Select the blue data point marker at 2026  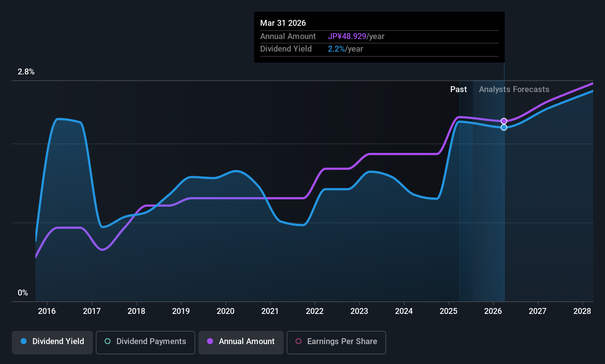tap(504, 127)
